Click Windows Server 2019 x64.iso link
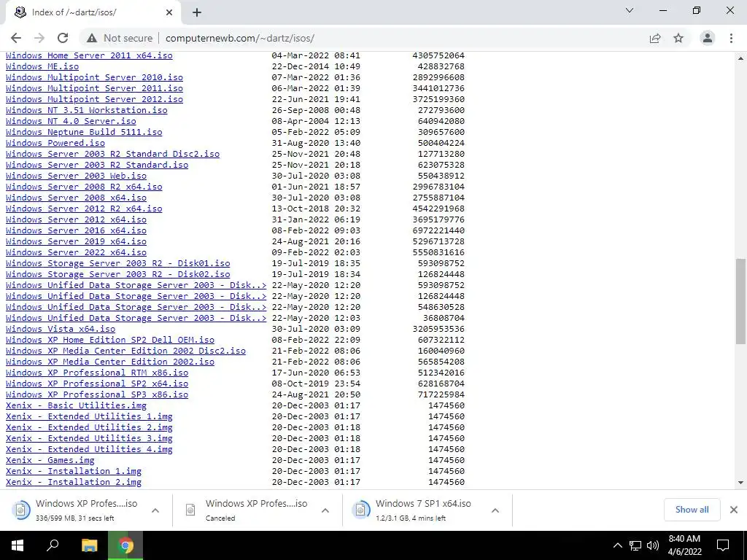 coord(76,241)
